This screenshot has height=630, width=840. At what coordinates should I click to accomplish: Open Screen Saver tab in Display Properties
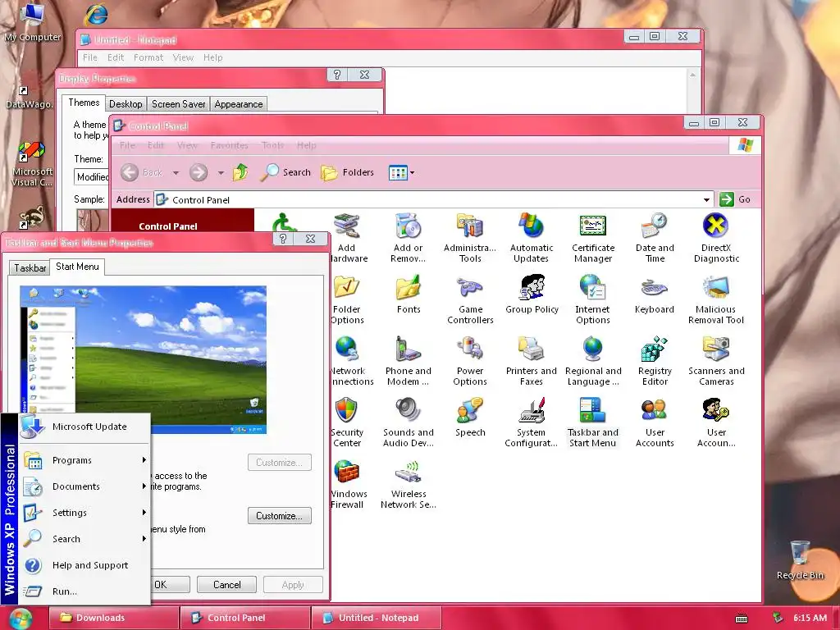coord(178,104)
